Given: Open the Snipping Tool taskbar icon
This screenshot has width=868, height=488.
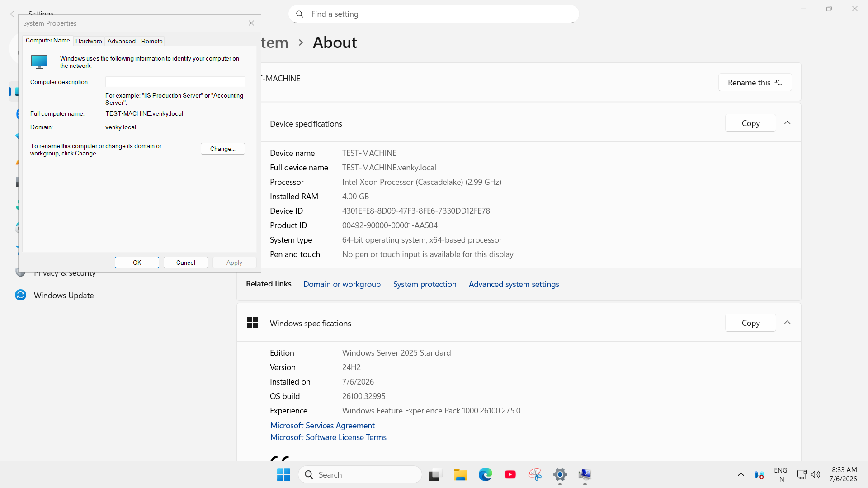Looking at the screenshot, I should (535, 474).
